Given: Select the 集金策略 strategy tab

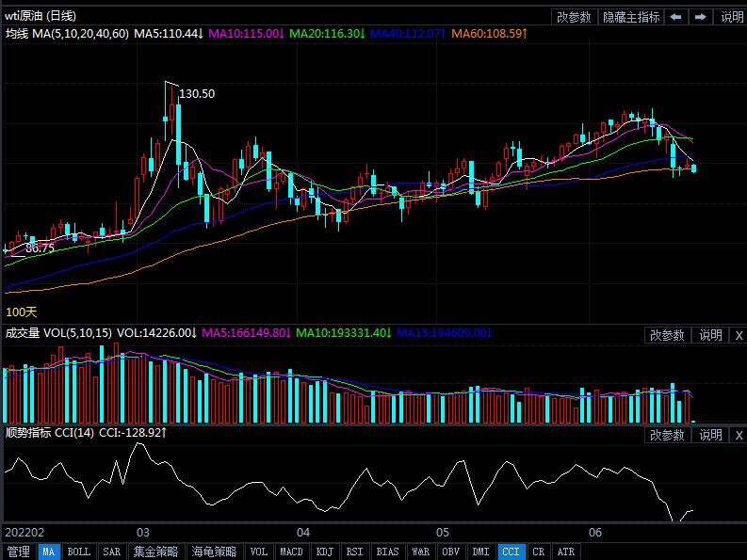Looking at the screenshot, I should click(x=155, y=552).
